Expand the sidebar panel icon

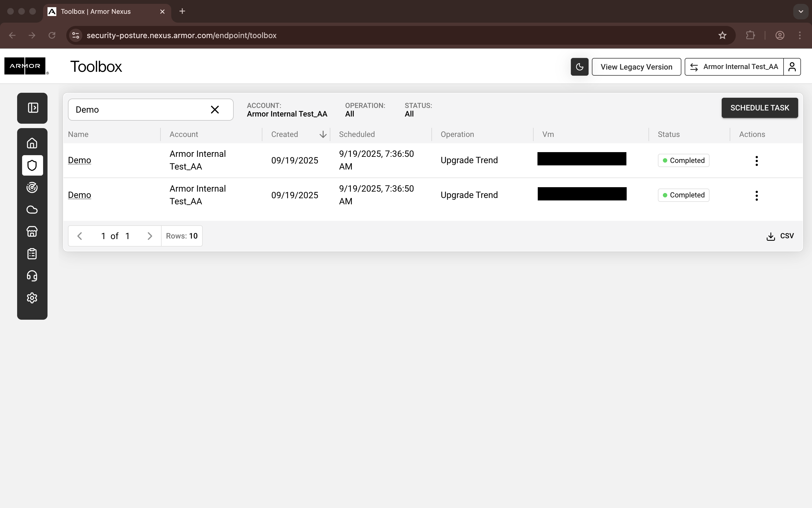(x=33, y=108)
